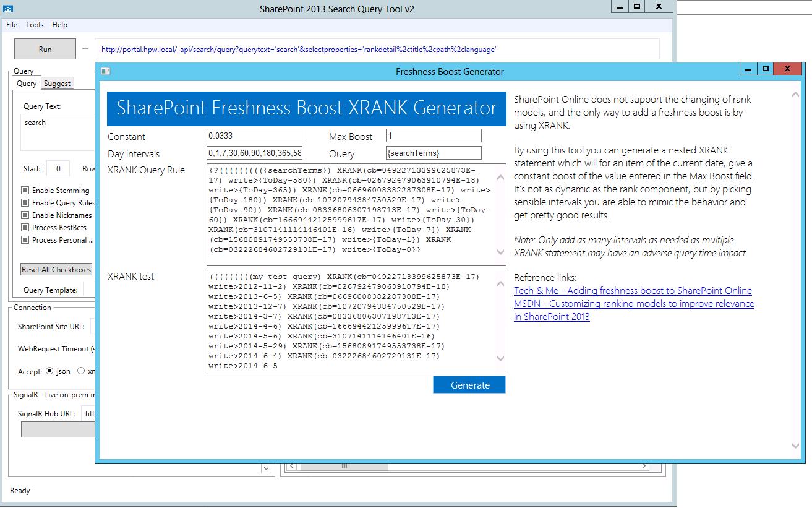Toggle the Process BestBets checkbox
The image size is (812, 508).
tap(25, 228)
